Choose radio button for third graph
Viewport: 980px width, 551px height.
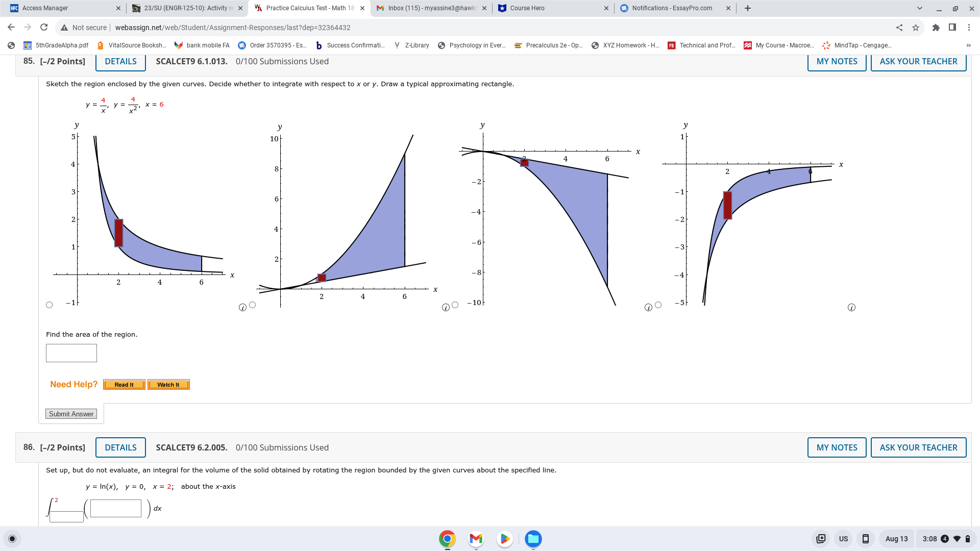pos(455,305)
